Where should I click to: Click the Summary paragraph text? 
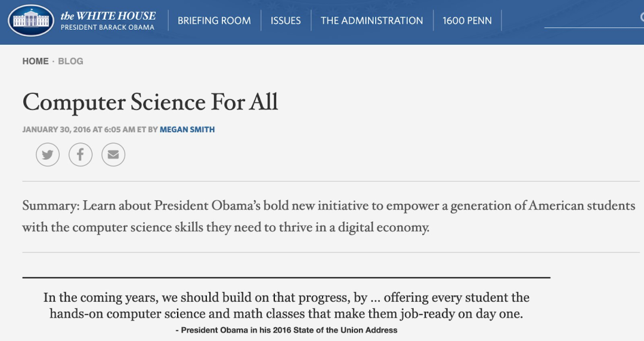[x=329, y=216]
